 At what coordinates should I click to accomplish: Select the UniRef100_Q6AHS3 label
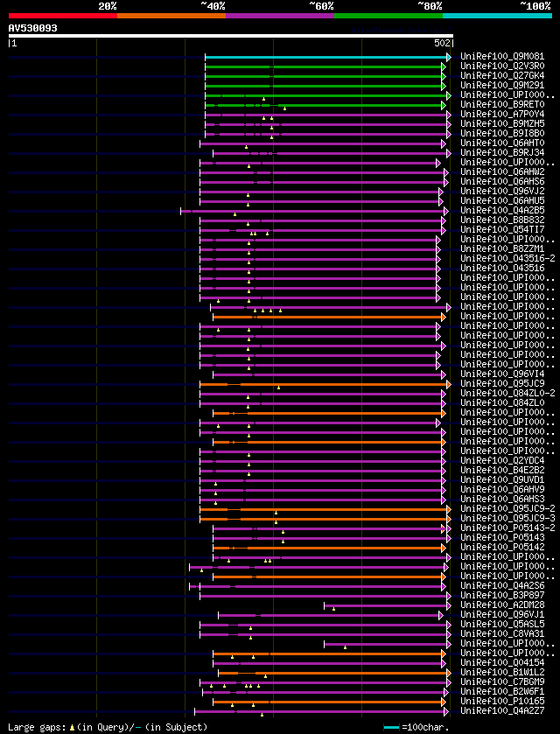[502, 499]
